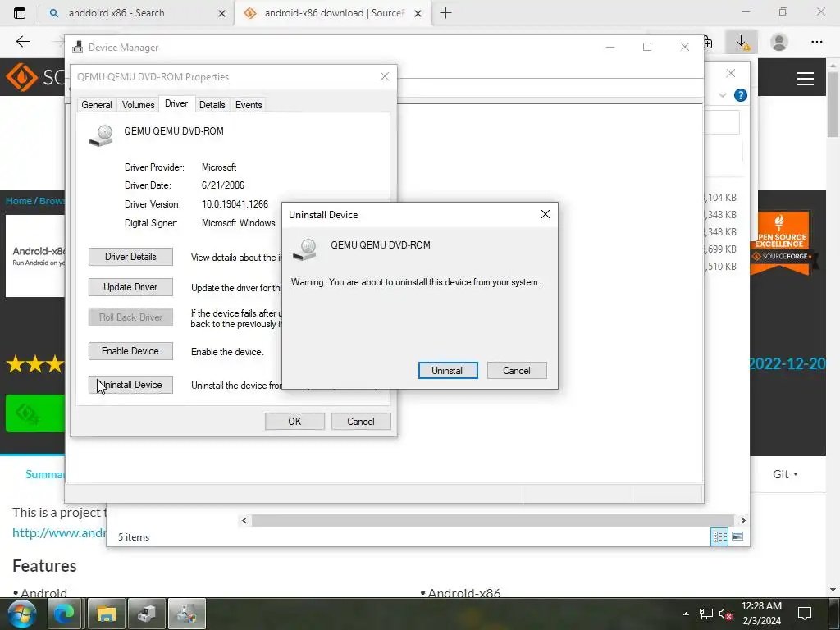Click the '5 items' status text
The image size is (840, 630).
tap(134, 536)
